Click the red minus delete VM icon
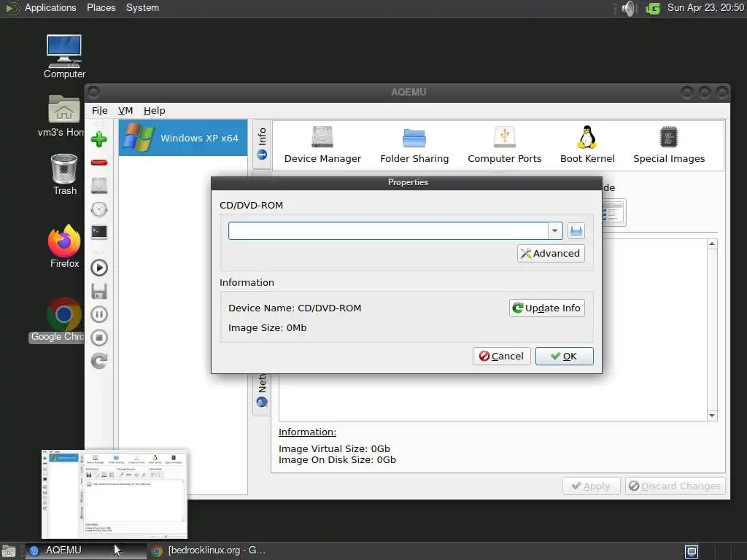This screenshot has height=560, width=747. click(99, 163)
